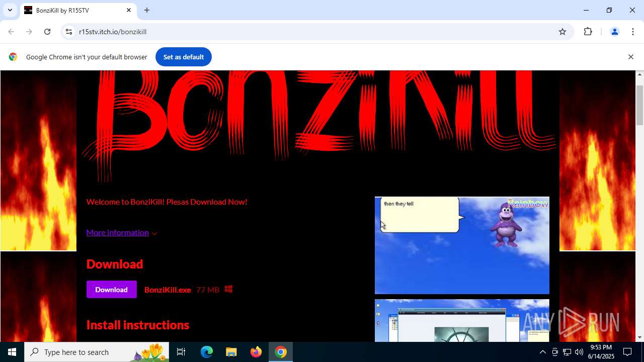
Task: Click scrollbar down arrow
Action: coord(640,337)
